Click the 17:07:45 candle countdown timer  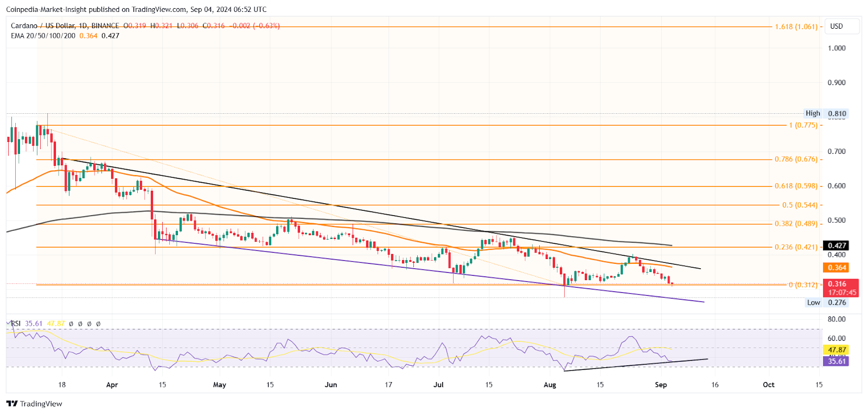click(x=842, y=293)
